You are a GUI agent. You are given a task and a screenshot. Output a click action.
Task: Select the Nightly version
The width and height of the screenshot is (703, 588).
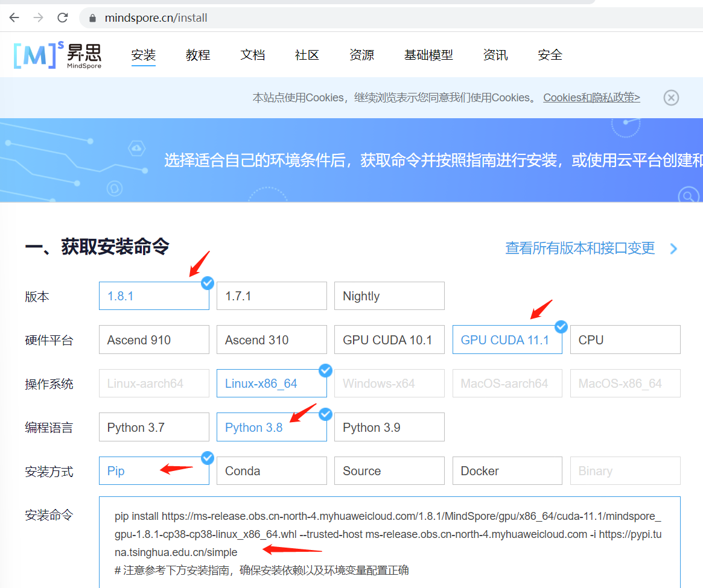pos(389,296)
